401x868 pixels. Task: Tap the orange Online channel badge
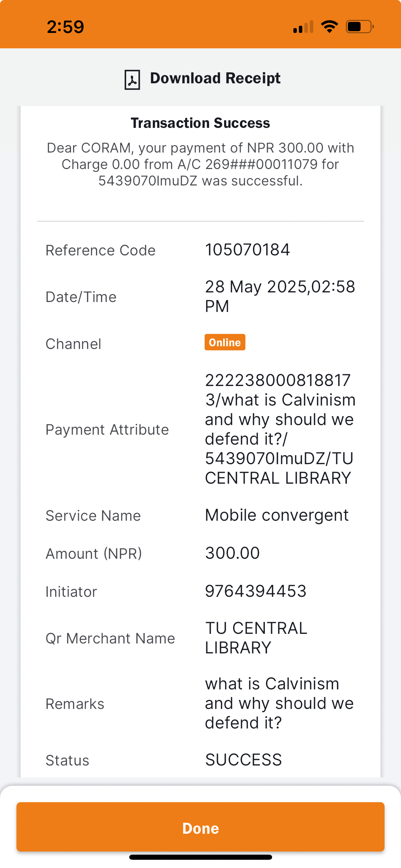pos(225,342)
